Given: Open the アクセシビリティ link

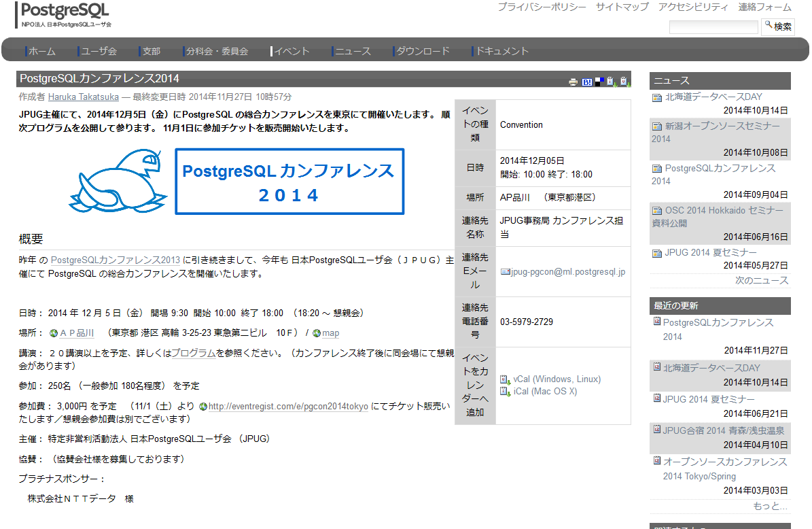Looking at the screenshot, I should 693,7.
